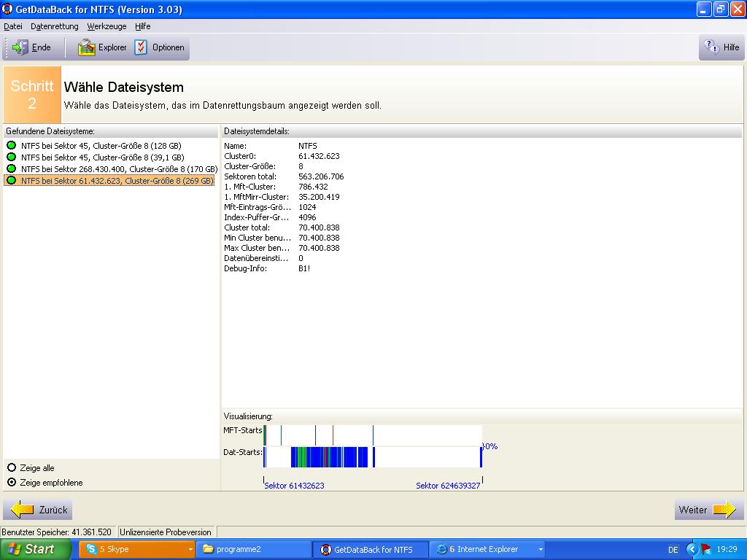This screenshot has height=560, width=747.
Task: Click the Weiter button label
Action: pyautogui.click(x=693, y=510)
